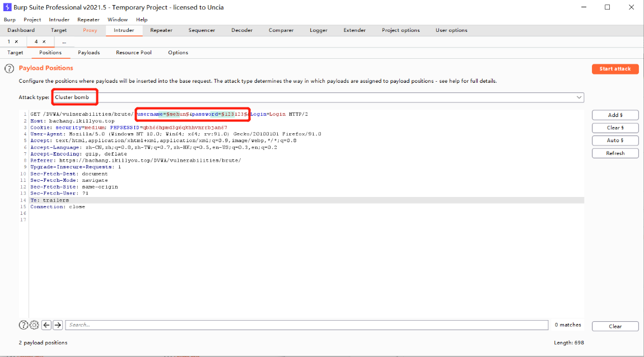Click the Refresh button

coord(615,153)
